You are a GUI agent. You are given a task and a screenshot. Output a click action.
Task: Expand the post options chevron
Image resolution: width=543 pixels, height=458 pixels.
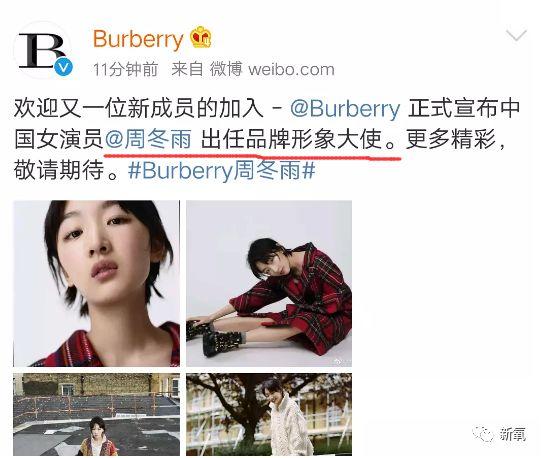(x=516, y=35)
